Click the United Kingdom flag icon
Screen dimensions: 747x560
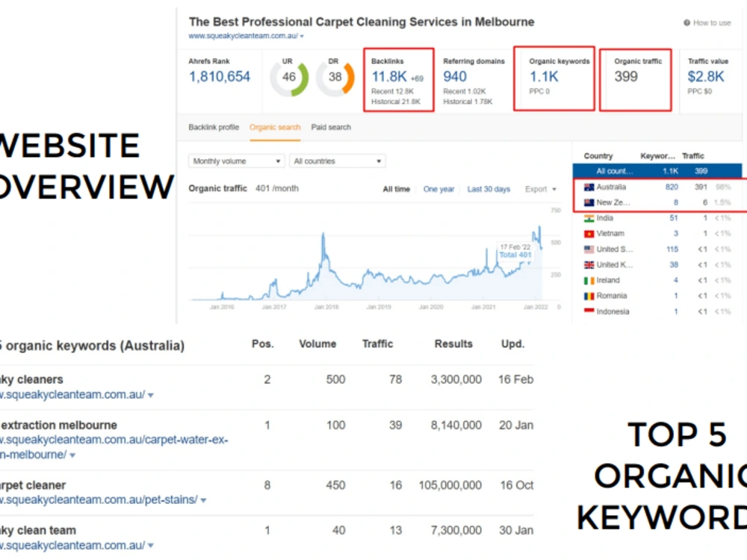[x=589, y=265]
